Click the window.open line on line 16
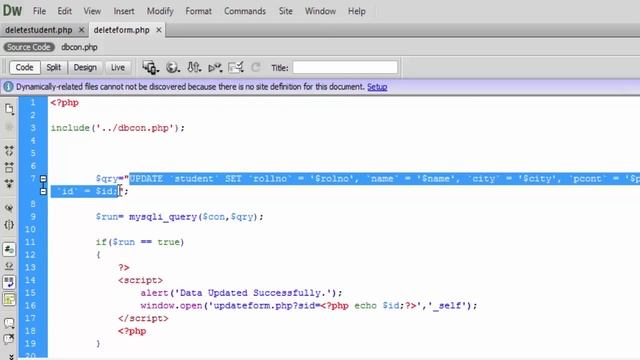The width and height of the screenshot is (640, 360). coord(309,306)
